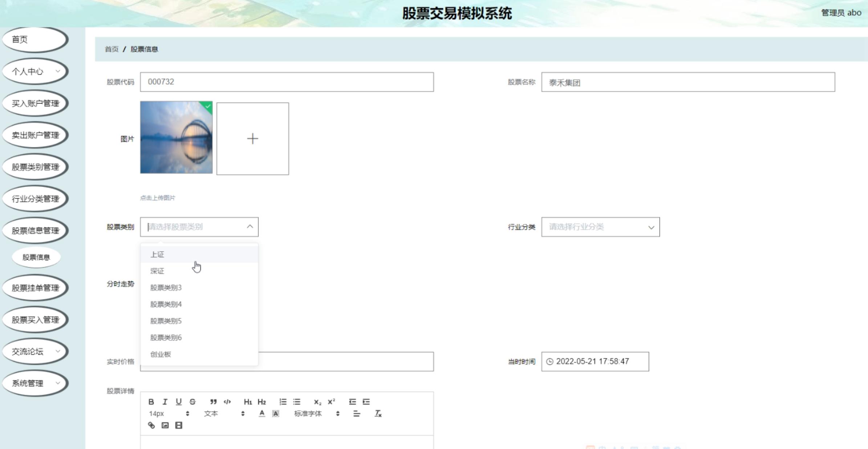Open the font color picker

tap(261, 413)
